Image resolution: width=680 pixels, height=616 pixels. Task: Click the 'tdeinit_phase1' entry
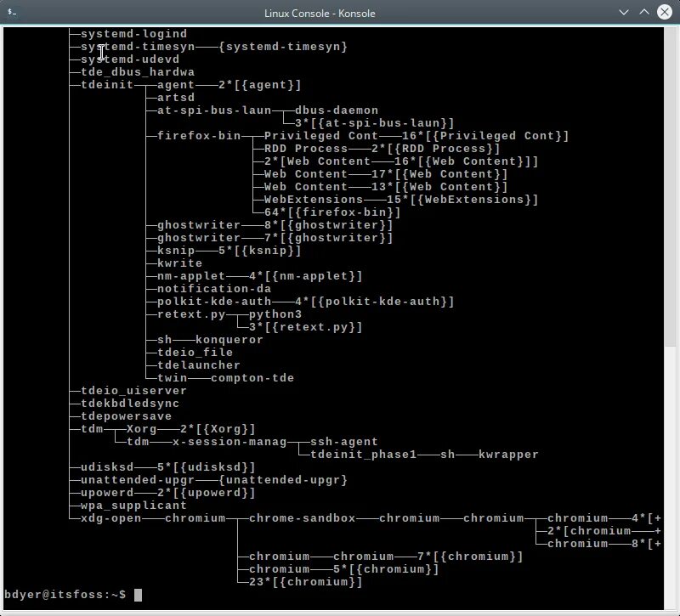[363, 455]
